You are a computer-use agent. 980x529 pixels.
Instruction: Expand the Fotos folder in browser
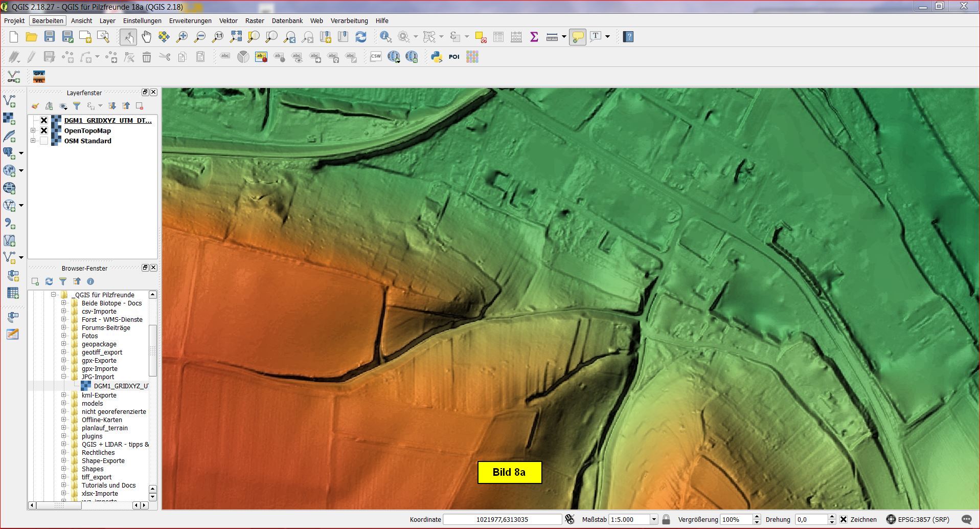[x=64, y=336]
